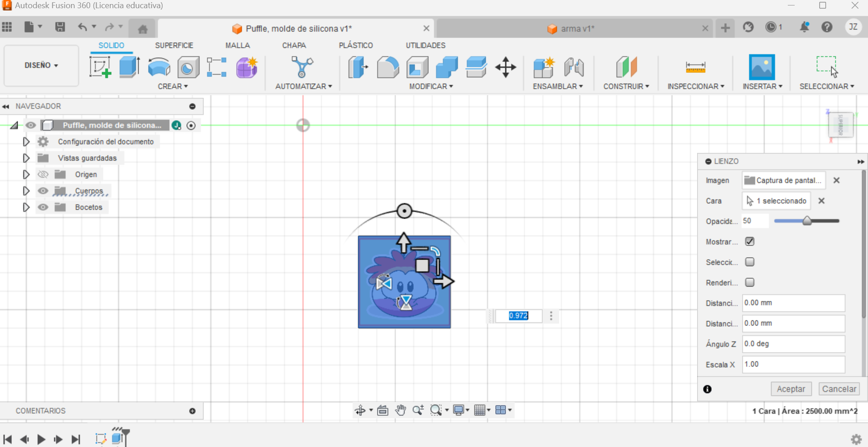Select the Move/Copy cross-arrows icon
The height and width of the screenshot is (447, 868).
coord(506,67)
